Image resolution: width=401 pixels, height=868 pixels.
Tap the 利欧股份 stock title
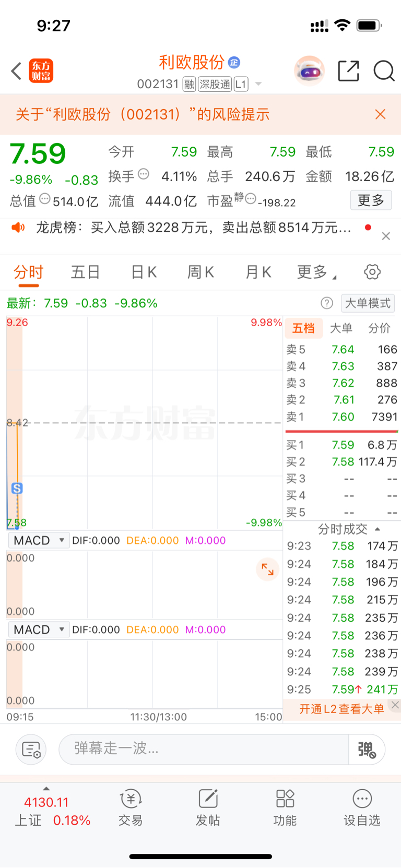click(x=192, y=63)
